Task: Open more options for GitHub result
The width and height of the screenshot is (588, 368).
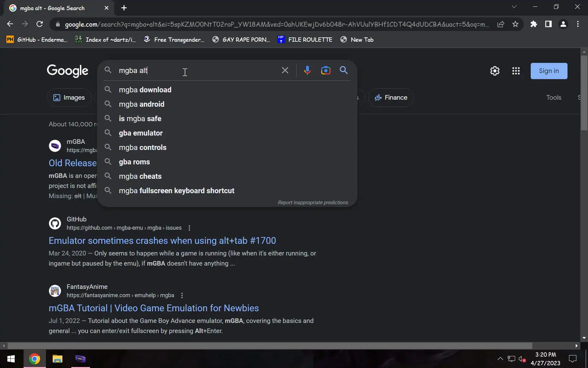Action: [x=189, y=228]
